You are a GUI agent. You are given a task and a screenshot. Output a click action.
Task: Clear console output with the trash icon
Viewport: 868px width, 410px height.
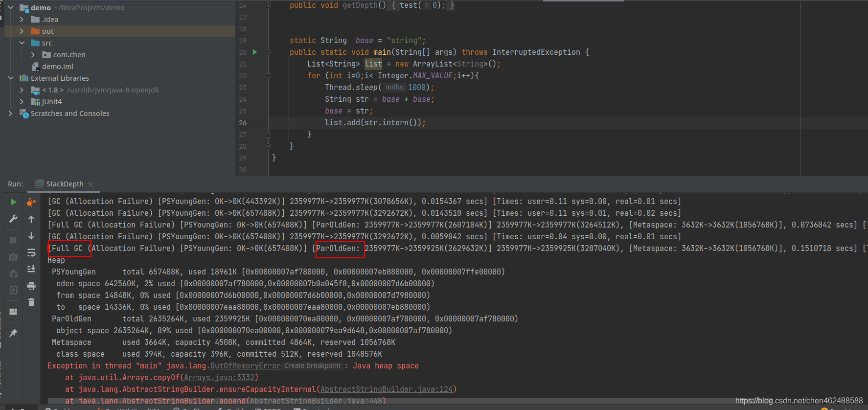pos(31,302)
